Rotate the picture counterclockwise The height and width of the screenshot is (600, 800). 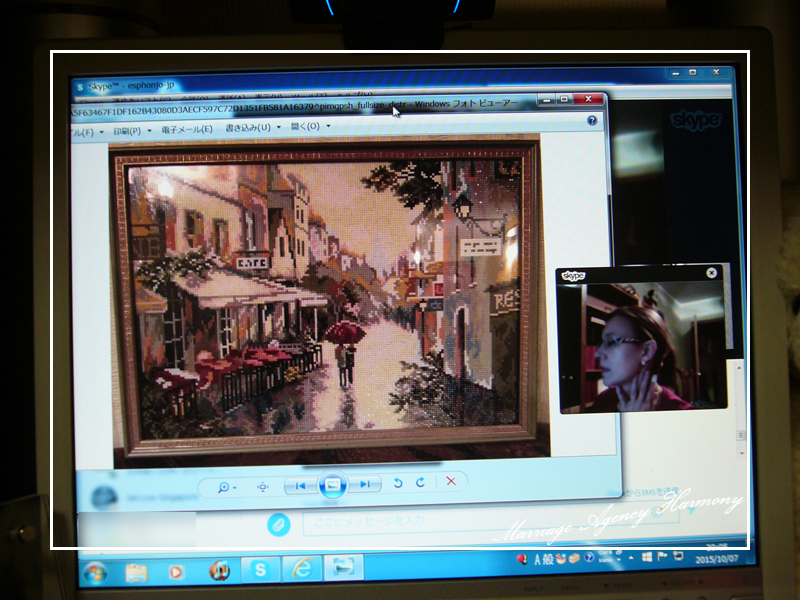pos(398,483)
